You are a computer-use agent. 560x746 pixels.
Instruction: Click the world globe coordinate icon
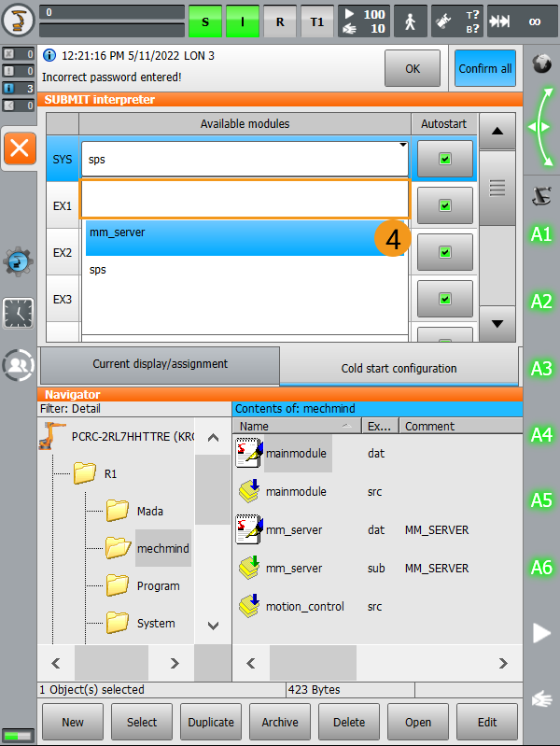click(541, 63)
